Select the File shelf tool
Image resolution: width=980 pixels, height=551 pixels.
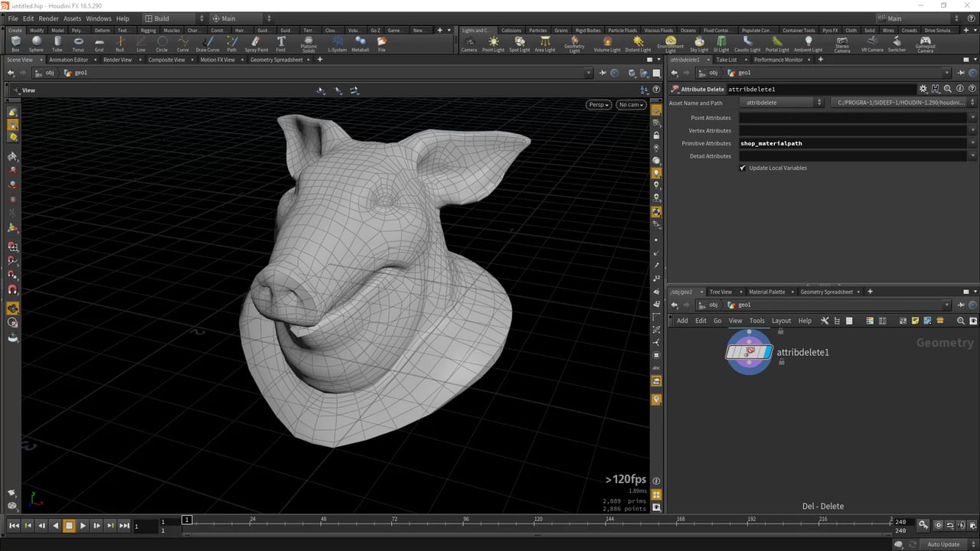[x=382, y=44]
